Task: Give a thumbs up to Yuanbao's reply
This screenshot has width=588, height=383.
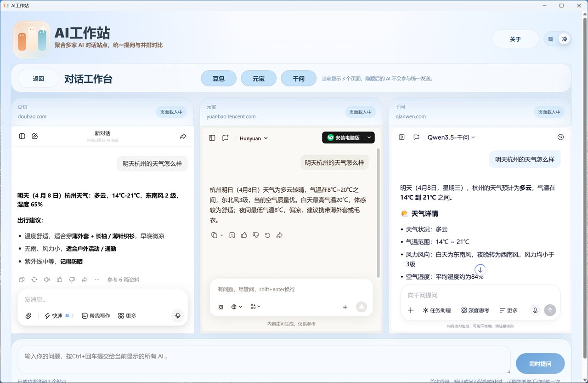Action: (244, 235)
